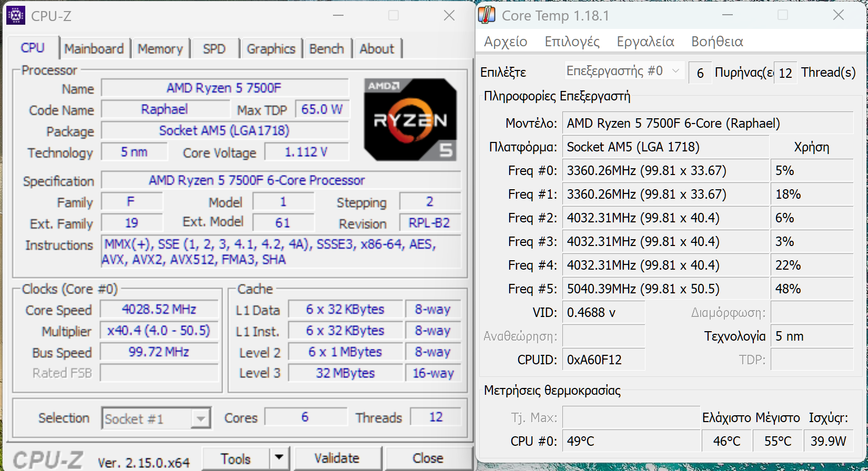This screenshot has height=471, width=868.
Task: Click the Instructions list text
Action: [281, 252]
